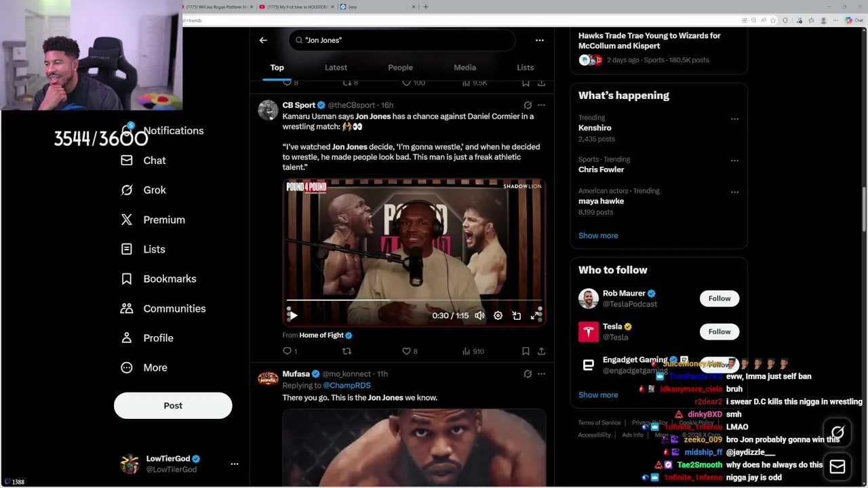Switch to Sora browser tab
Image resolution: width=868 pixels, height=488 pixels.
pos(376,7)
